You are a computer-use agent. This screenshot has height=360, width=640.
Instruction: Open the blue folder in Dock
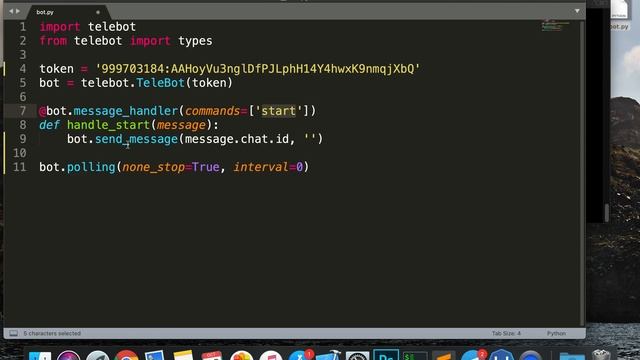(x=572, y=355)
